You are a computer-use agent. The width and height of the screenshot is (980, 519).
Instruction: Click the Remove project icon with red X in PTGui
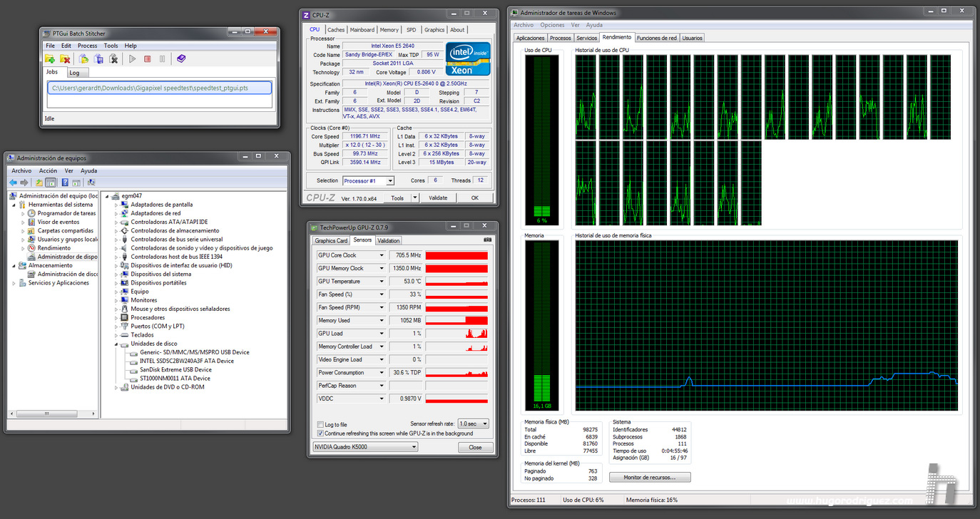click(x=65, y=59)
